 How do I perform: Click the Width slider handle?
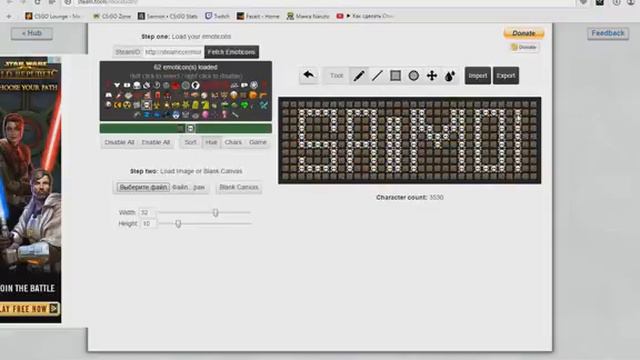tap(216, 213)
